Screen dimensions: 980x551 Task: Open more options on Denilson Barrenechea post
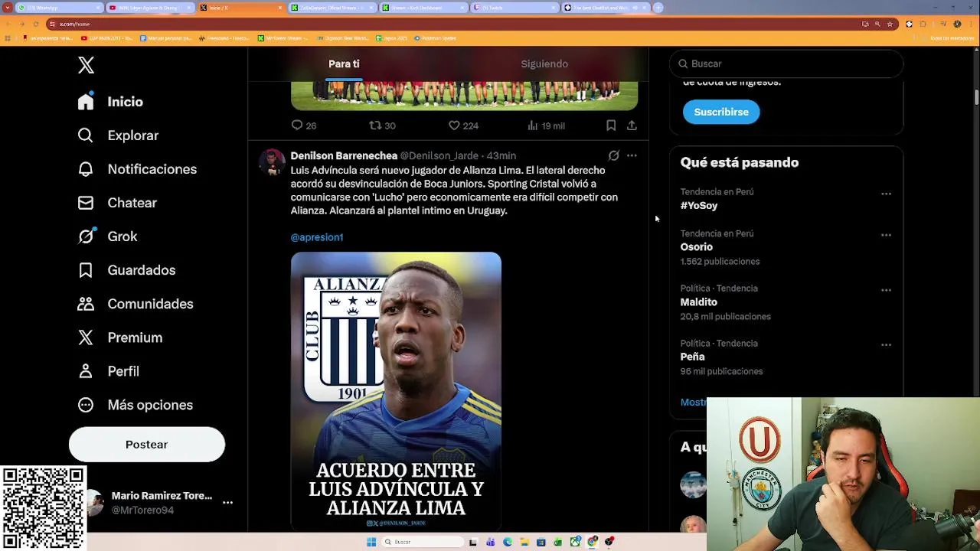632,155
